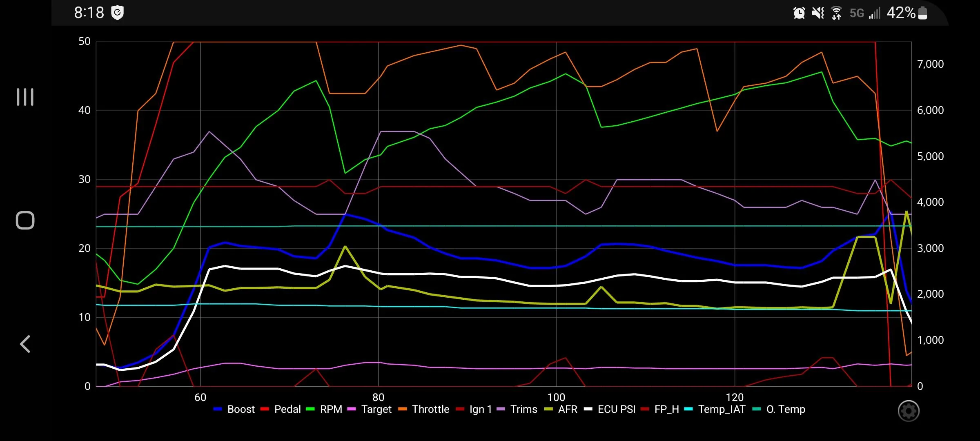Click the left axis label 40
Image resolution: width=980 pixels, height=441 pixels.
[x=85, y=110]
